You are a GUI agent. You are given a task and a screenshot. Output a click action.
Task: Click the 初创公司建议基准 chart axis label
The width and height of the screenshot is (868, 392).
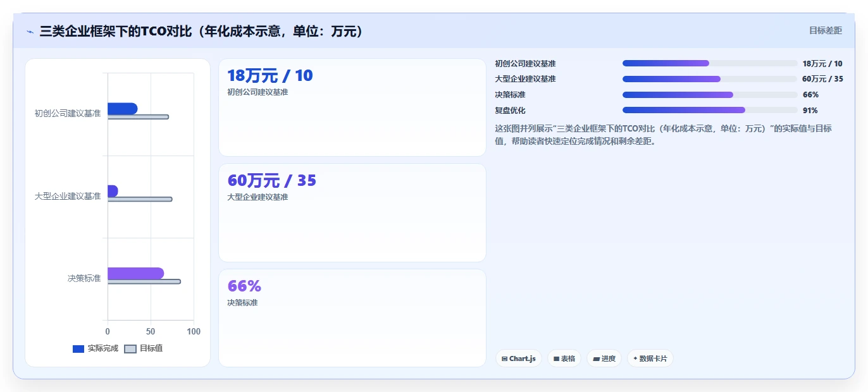click(x=68, y=114)
